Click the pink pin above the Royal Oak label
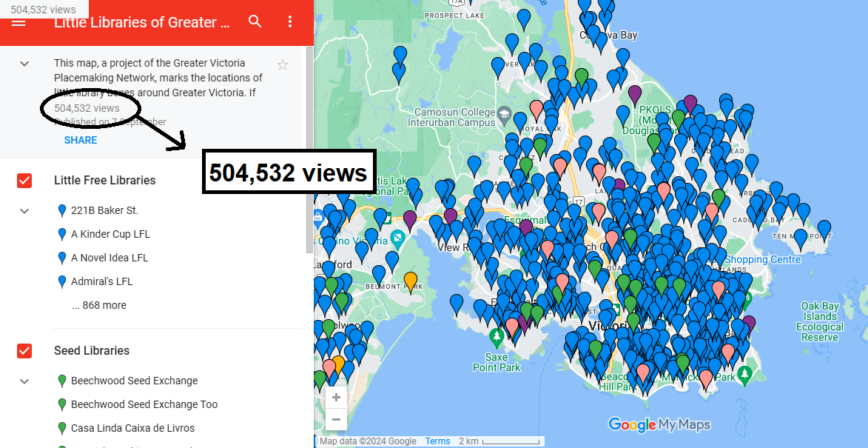This screenshot has width=868, height=448. 536,109
